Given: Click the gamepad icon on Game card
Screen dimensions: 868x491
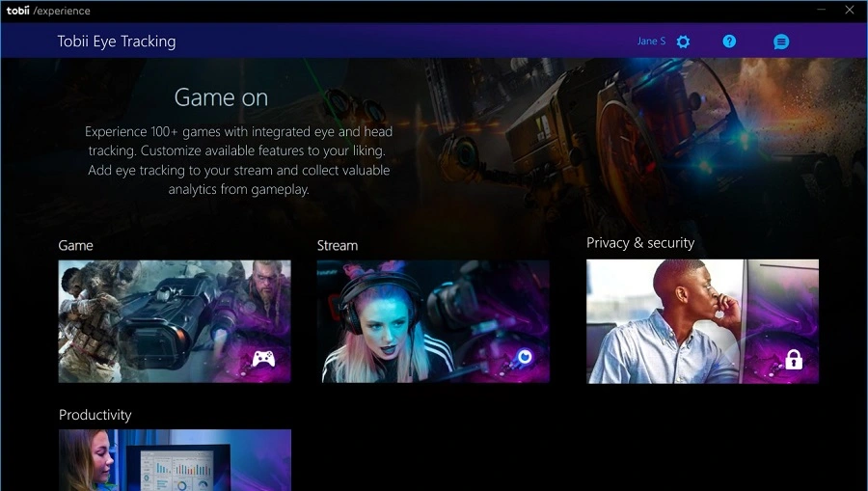Looking at the screenshot, I should tap(263, 359).
